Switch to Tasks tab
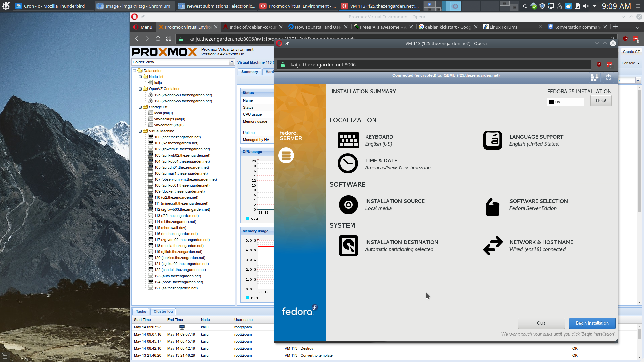The height and width of the screenshot is (362, 644). tap(141, 311)
